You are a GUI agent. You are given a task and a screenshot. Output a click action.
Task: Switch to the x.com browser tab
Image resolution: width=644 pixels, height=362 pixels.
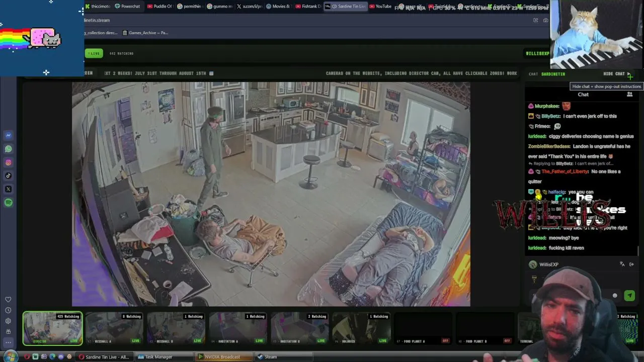(x=249, y=7)
